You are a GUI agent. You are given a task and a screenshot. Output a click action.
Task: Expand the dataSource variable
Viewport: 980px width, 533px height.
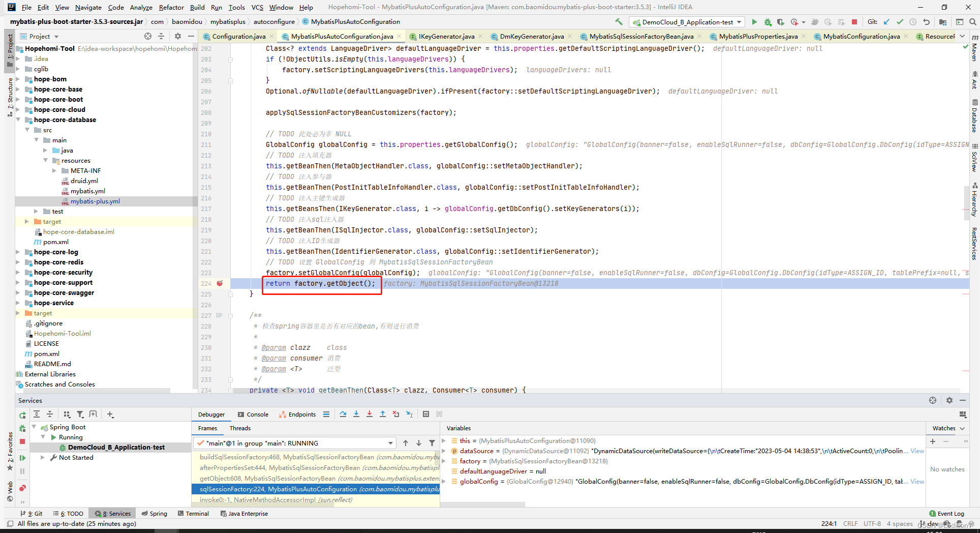444,451
